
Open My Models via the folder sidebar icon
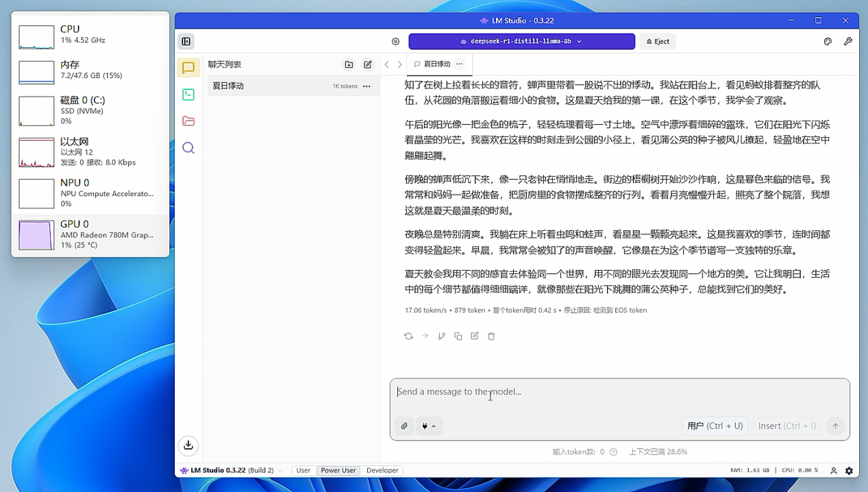coord(188,121)
